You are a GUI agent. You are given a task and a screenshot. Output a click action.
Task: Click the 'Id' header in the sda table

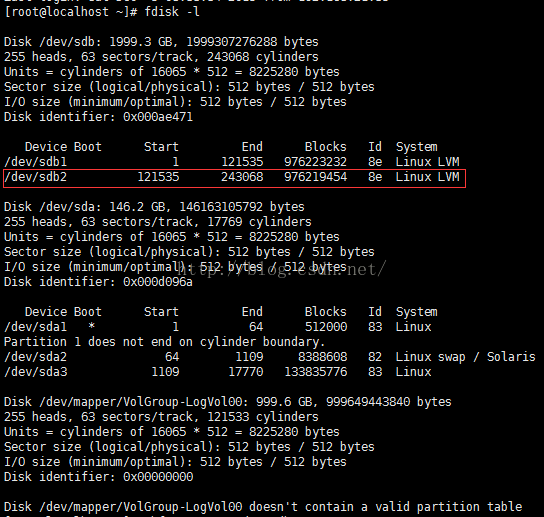click(x=375, y=312)
